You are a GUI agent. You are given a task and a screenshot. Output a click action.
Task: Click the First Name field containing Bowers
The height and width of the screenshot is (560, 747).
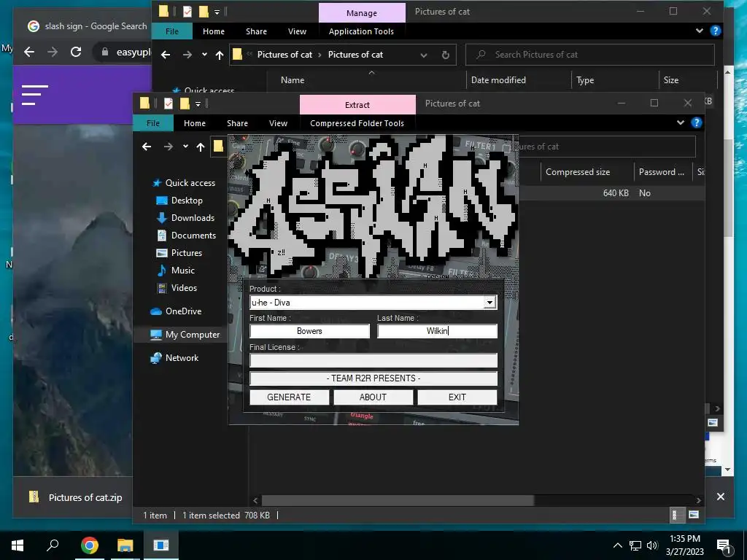coord(309,331)
